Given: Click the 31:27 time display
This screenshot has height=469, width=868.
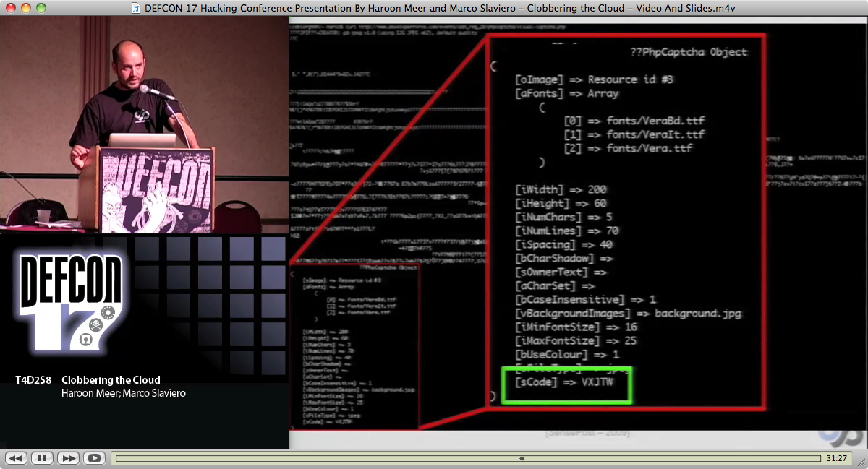Looking at the screenshot, I should 836,458.
